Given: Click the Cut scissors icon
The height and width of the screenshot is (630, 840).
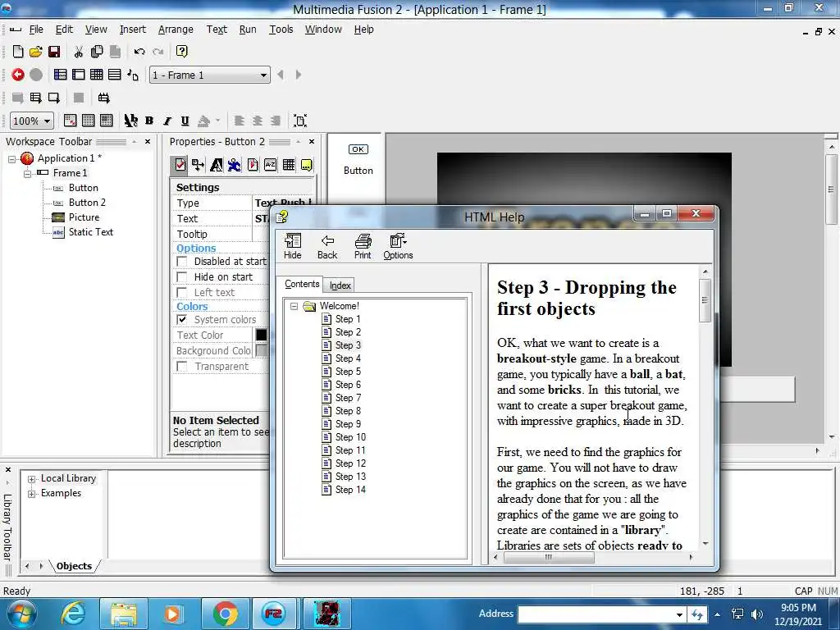Looking at the screenshot, I should point(79,52).
